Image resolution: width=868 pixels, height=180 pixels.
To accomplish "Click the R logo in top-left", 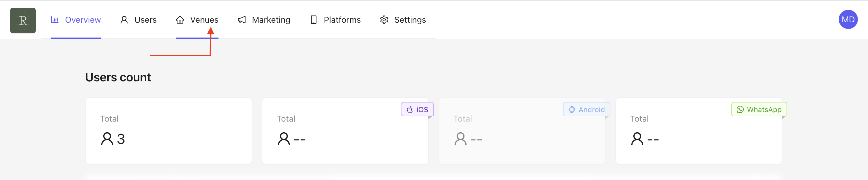I will pyautogui.click(x=23, y=21).
